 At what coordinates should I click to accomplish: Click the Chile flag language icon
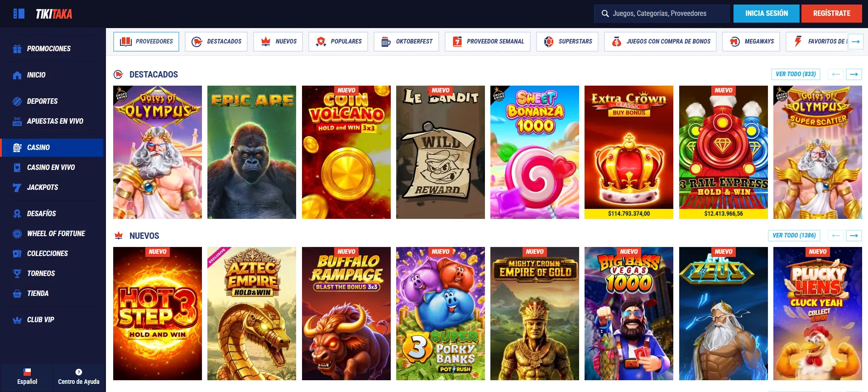pos(27,372)
